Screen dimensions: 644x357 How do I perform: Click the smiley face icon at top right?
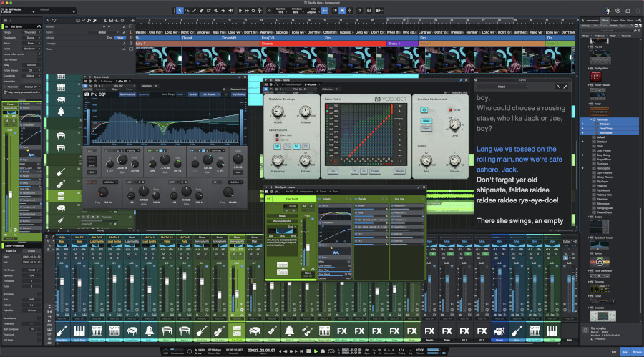click(618, 11)
